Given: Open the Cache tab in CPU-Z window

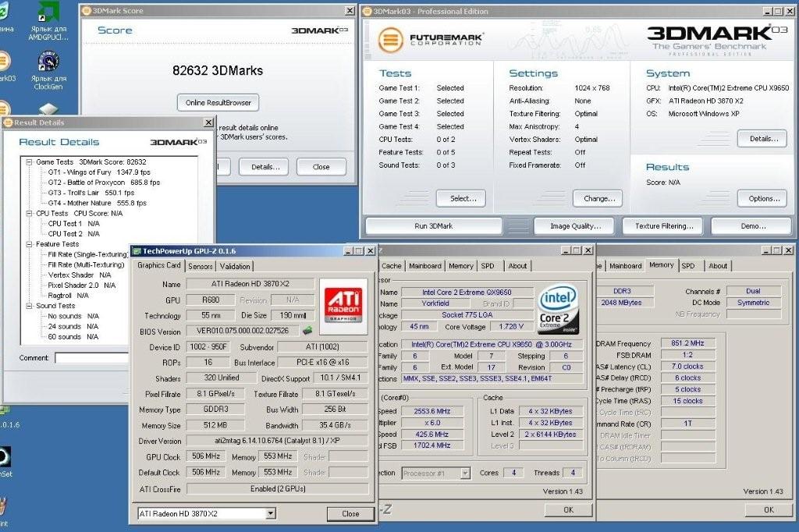Looking at the screenshot, I should (392, 265).
